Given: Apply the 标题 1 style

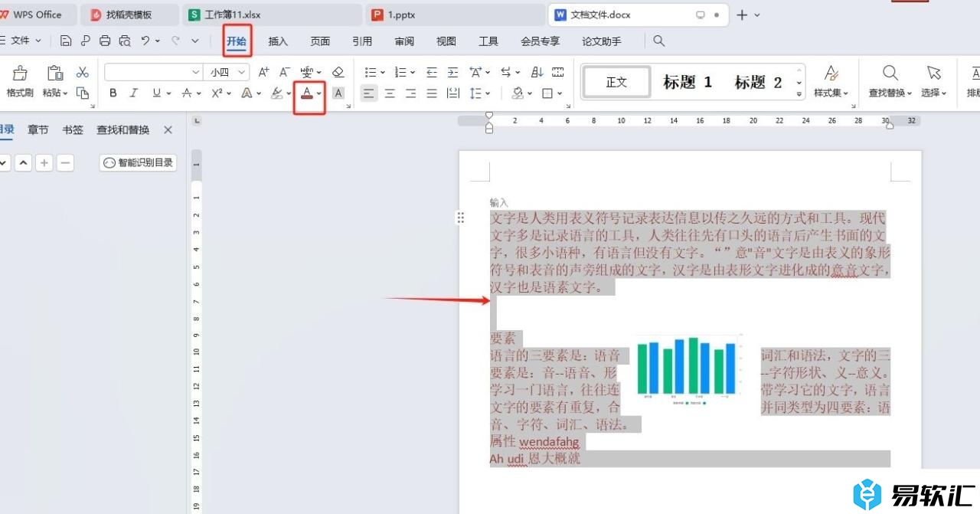Looking at the screenshot, I should (688, 82).
